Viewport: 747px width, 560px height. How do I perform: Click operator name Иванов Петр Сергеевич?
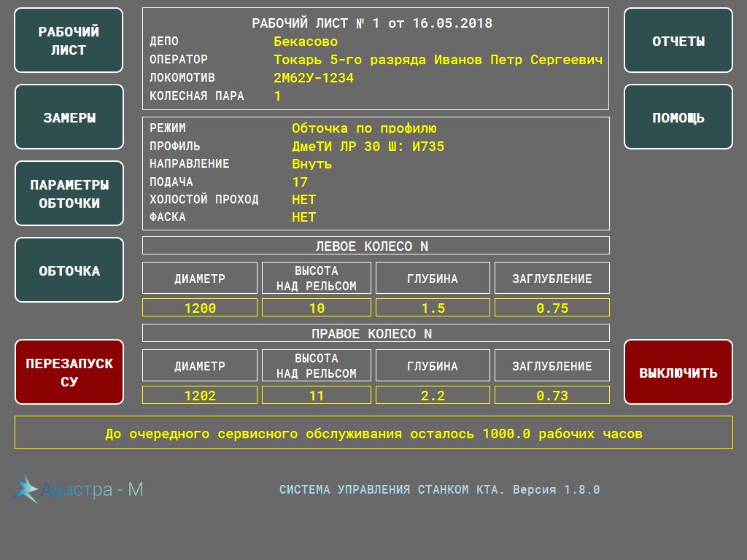point(519,60)
